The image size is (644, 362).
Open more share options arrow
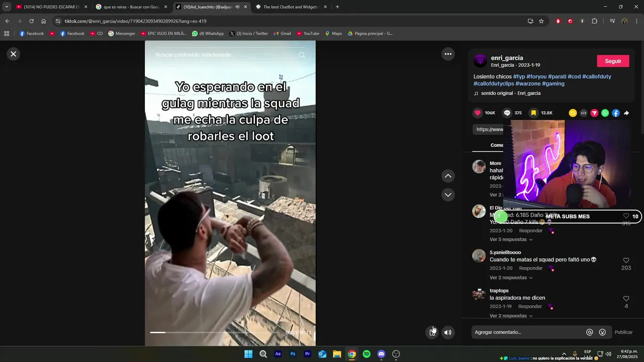pyautogui.click(x=626, y=113)
